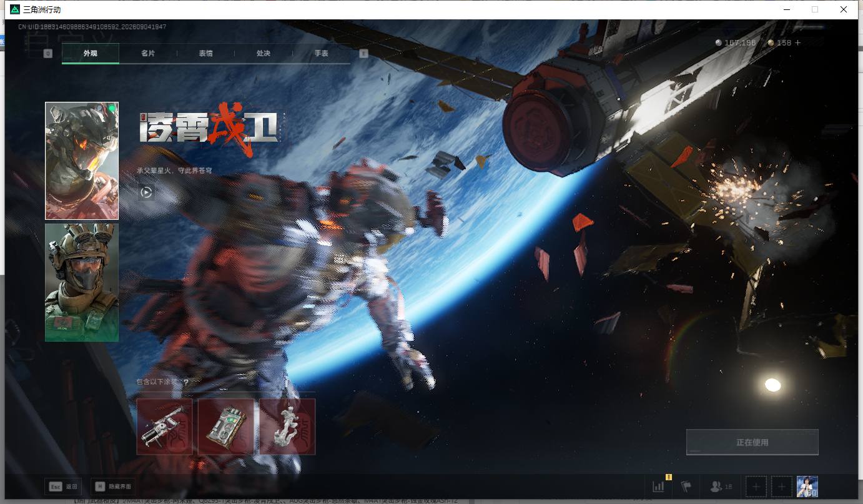
Task: Open the flag icon in bottom bar
Action: coord(686,487)
